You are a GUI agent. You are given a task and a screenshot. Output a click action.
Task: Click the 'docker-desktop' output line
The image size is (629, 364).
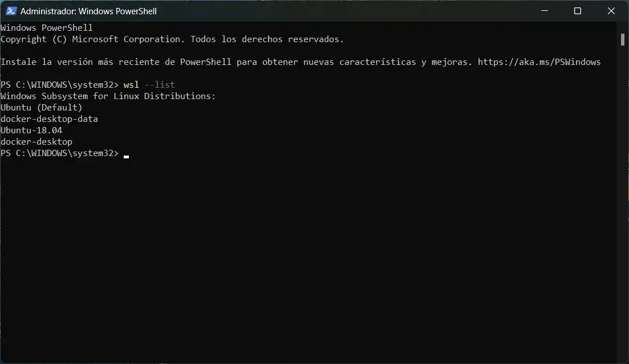(x=36, y=142)
